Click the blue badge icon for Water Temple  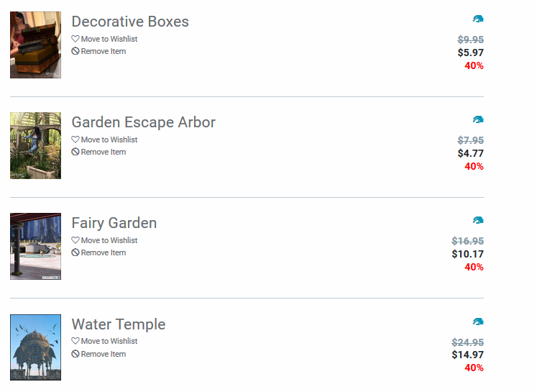click(x=478, y=322)
